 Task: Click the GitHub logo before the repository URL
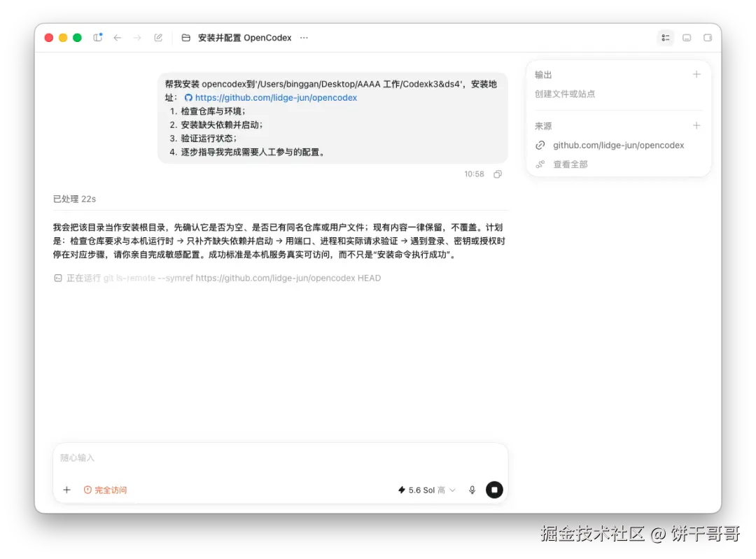click(188, 97)
